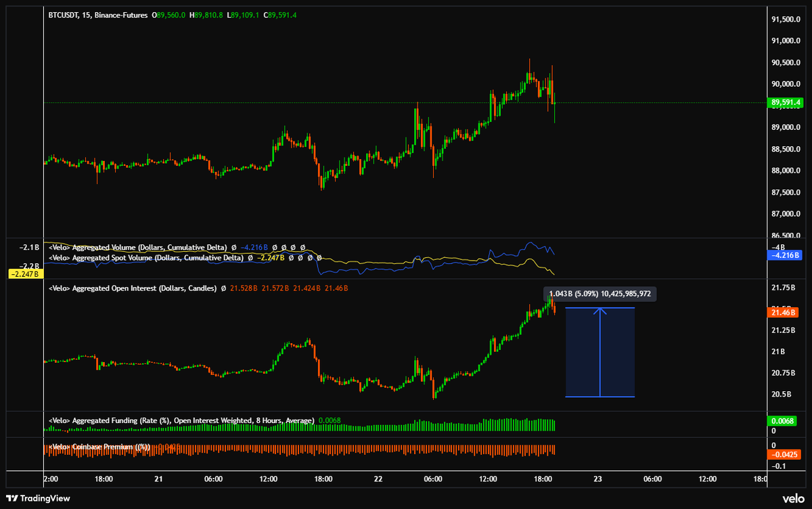The image size is (812, 509).
Task: Select Coinbase Premium indicator title
Action: (x=99, y=447)
